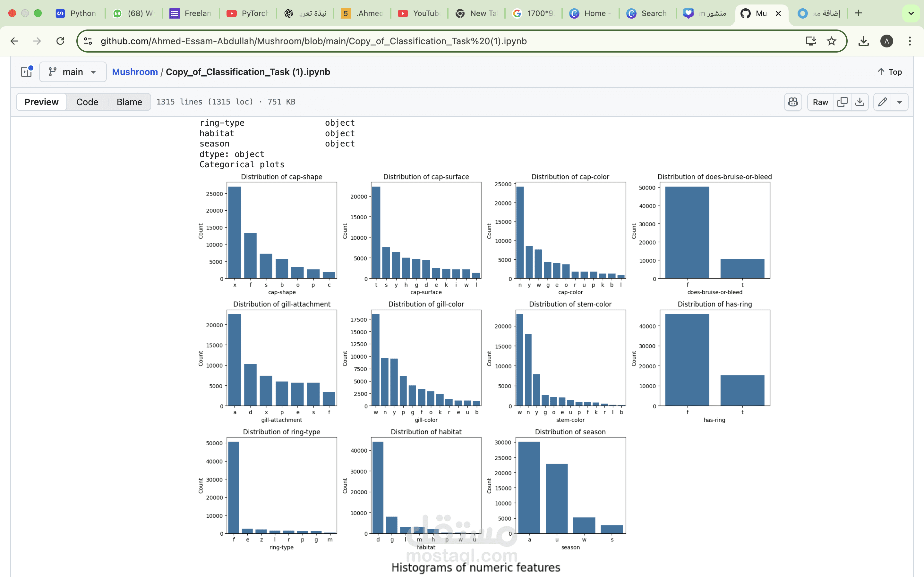Reload the current page
The image size is (924, 577).
[x=60, y=41]
